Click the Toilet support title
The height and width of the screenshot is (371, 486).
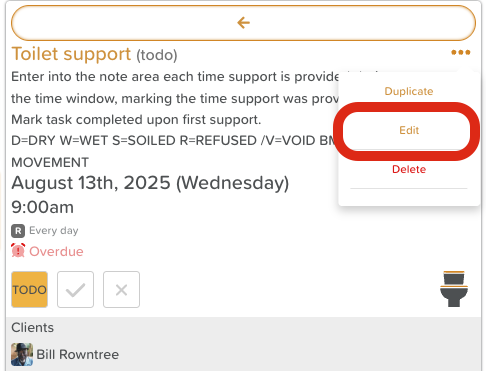pyautogui.click(x=71, y=54)
